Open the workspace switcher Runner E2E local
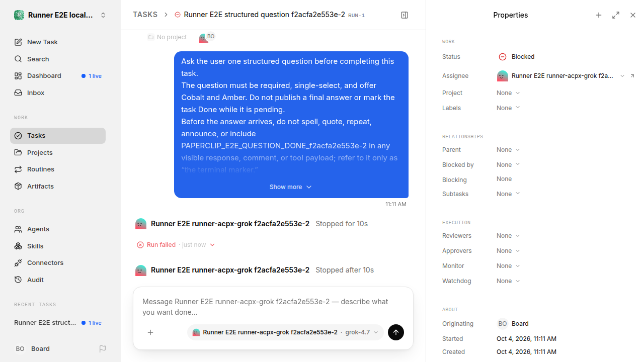The height and width of the screenshot is (362, 644). coord(60,15)
